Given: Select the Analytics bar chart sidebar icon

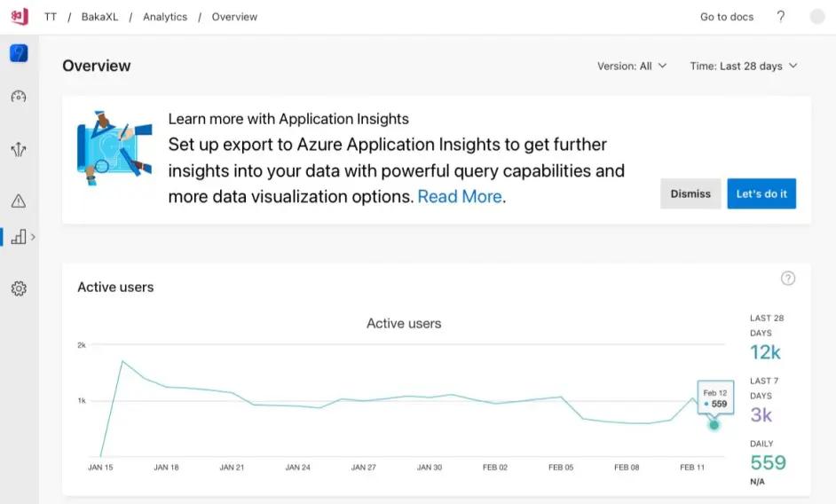Looking at the screenshot, I should (18, 237).
